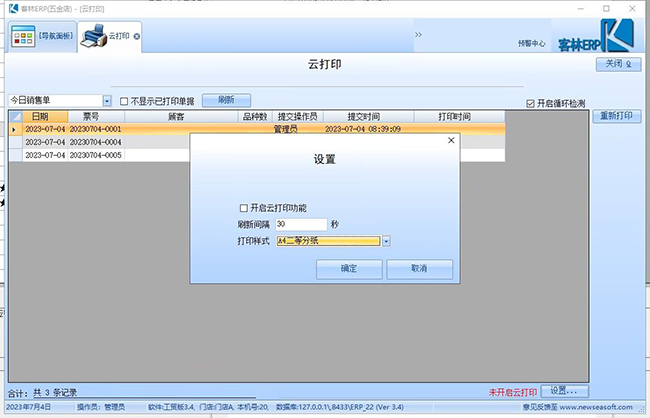Expand the 今日销售单 dropdown
Image resolution: width=650 pixels, height=418 pixels.
107,101
